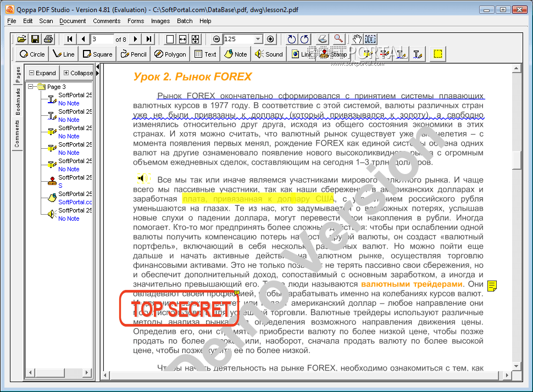Screen dimensions: 533x392
Task: Select the Pencil drawing tool
Action: (134, 54)
